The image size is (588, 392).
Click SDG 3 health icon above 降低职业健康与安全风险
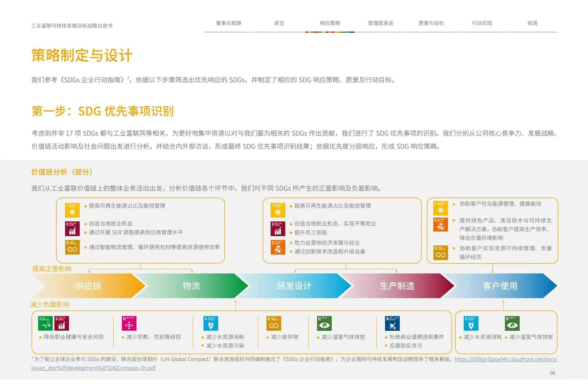[x=45, y=323]
